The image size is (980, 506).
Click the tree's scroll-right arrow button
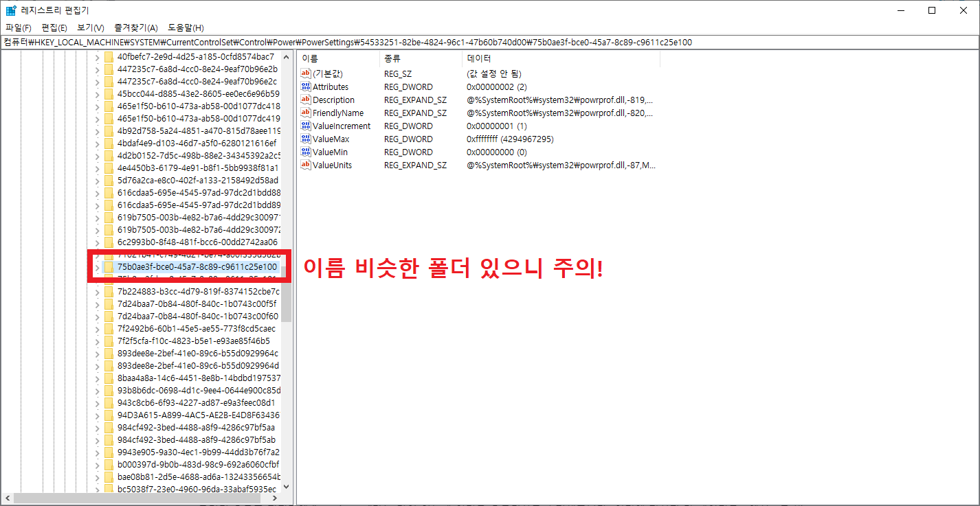(275, 498)
